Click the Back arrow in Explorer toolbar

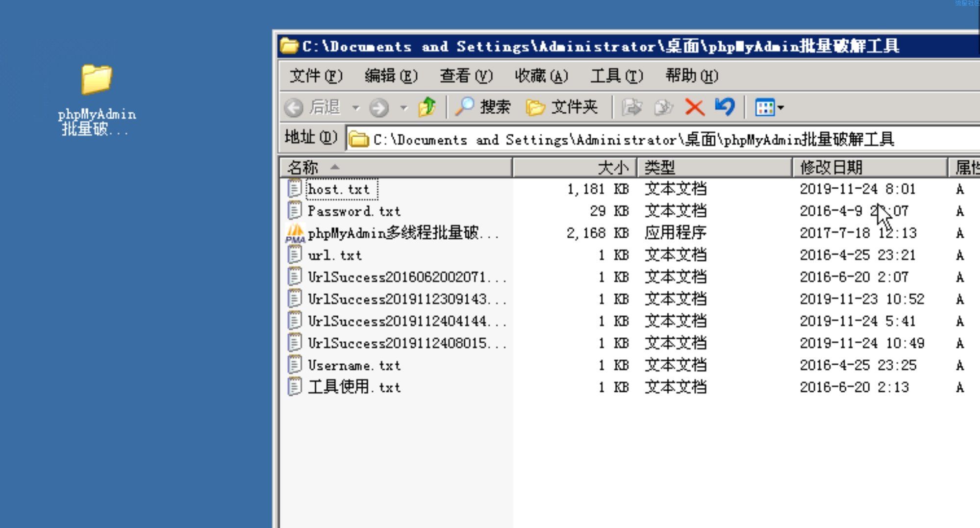click(x=294, y=107)
